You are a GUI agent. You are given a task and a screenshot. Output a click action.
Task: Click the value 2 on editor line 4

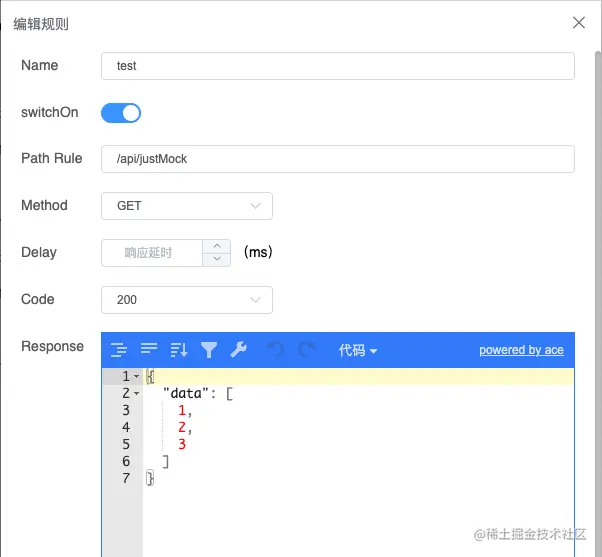[x=182, y=427]
